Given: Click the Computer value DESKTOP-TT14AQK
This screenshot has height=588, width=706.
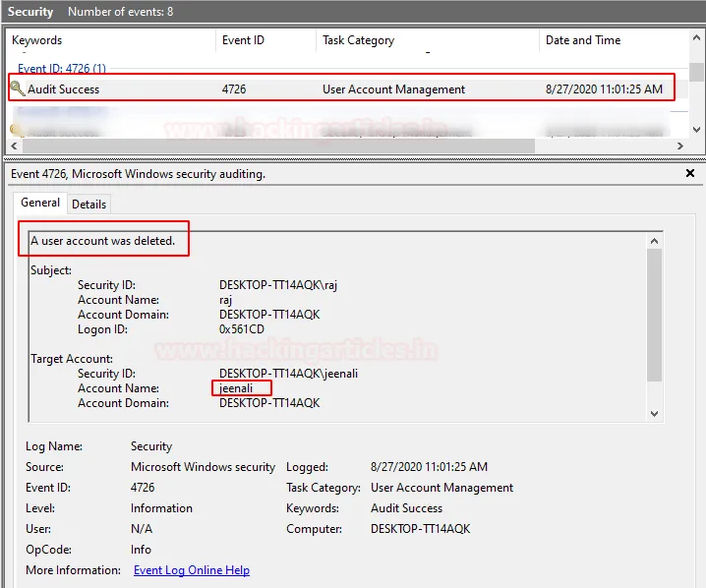Looking at the screenshot, I should [x=420, y=529].
